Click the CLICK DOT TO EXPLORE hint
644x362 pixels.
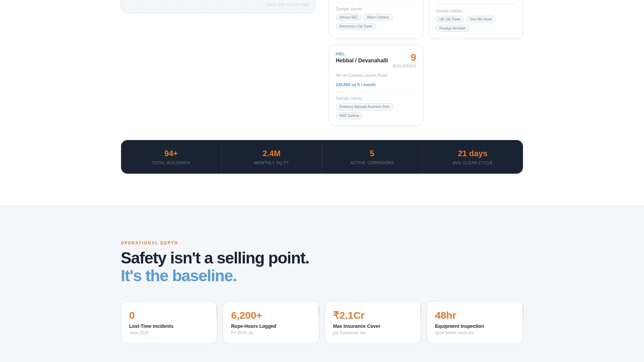click(x=288, y=5)
